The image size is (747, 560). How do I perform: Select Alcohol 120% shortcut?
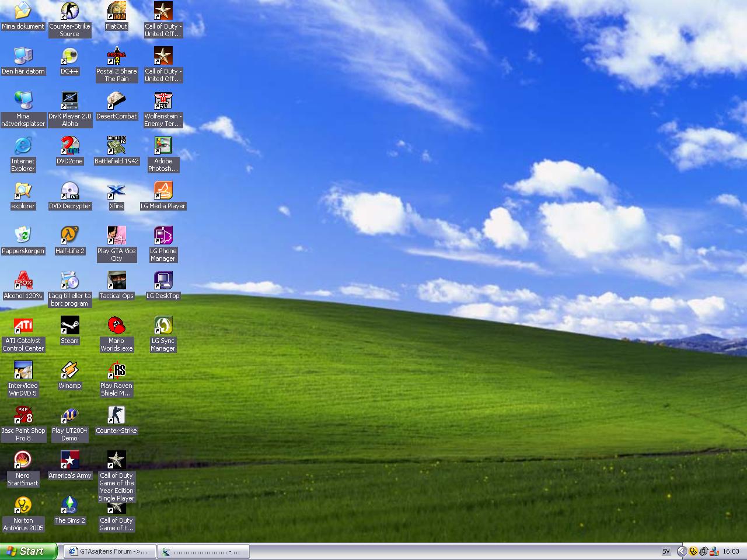(23, 280)
